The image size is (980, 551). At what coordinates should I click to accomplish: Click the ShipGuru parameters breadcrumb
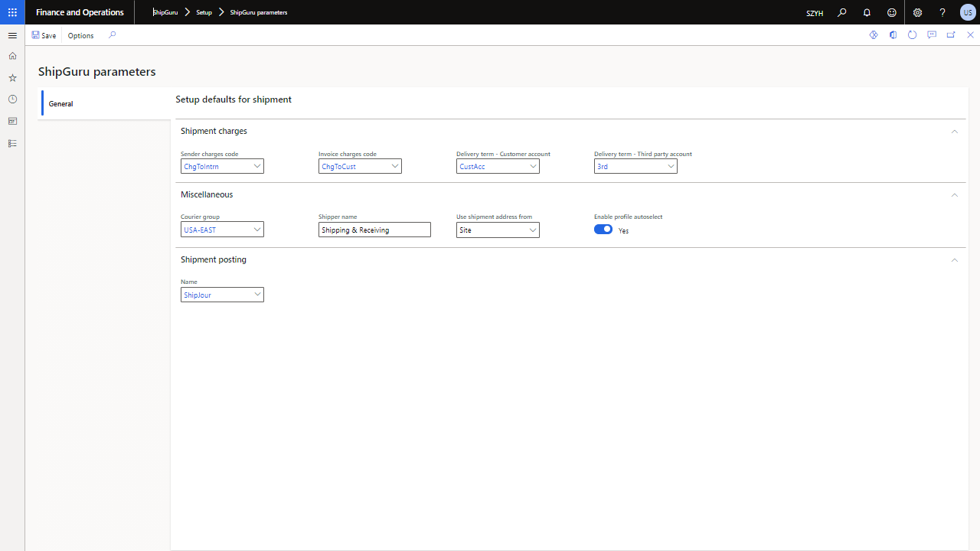pyautogui.click(x=259, y=12)
